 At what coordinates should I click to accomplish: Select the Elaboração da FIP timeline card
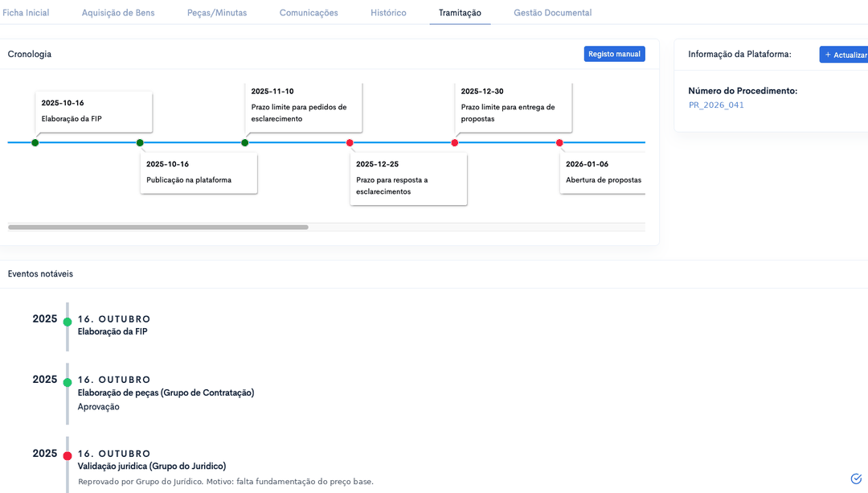(94, 112)
